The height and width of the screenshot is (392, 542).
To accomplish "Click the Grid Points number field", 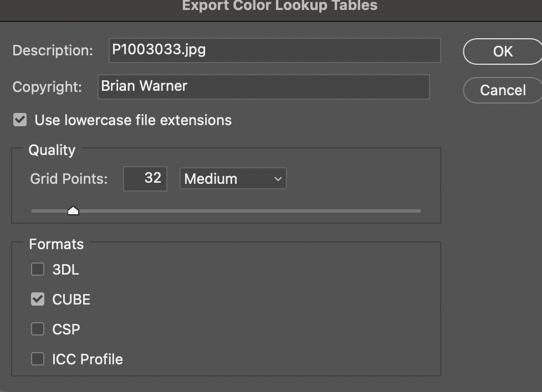I will point(145,178).
